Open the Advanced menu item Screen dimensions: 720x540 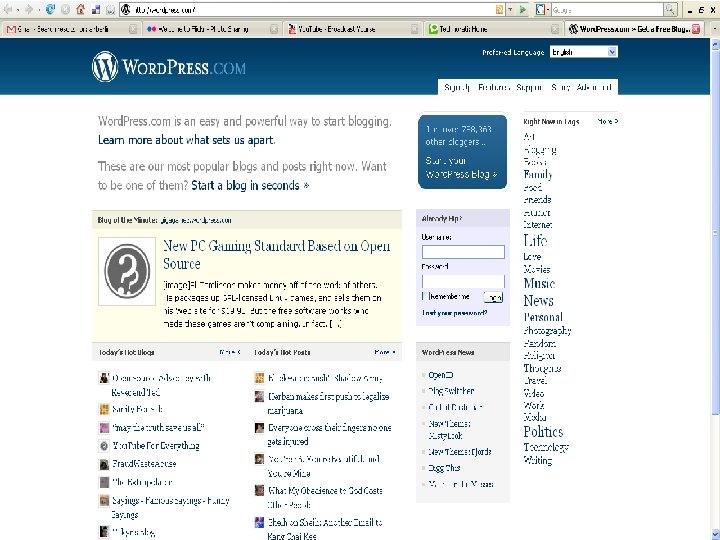click(594, 87)
